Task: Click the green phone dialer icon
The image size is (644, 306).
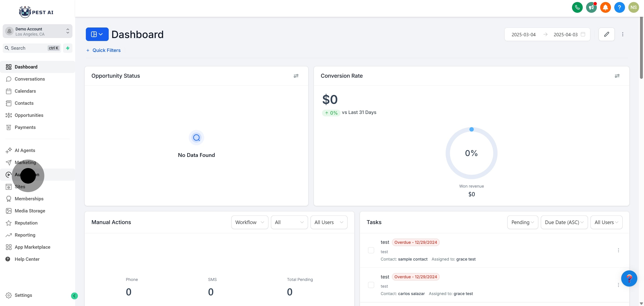Action: pyautogui.click(x=577, y=8)
